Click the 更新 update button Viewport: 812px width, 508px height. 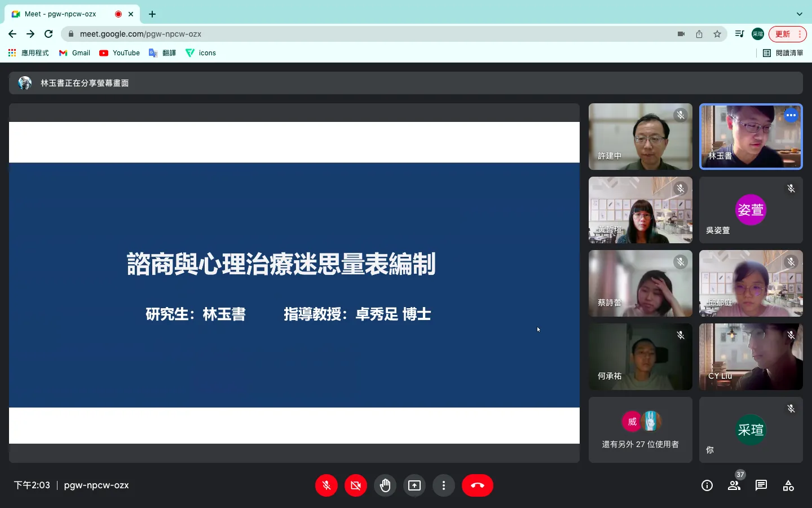[x=788, y=34]
